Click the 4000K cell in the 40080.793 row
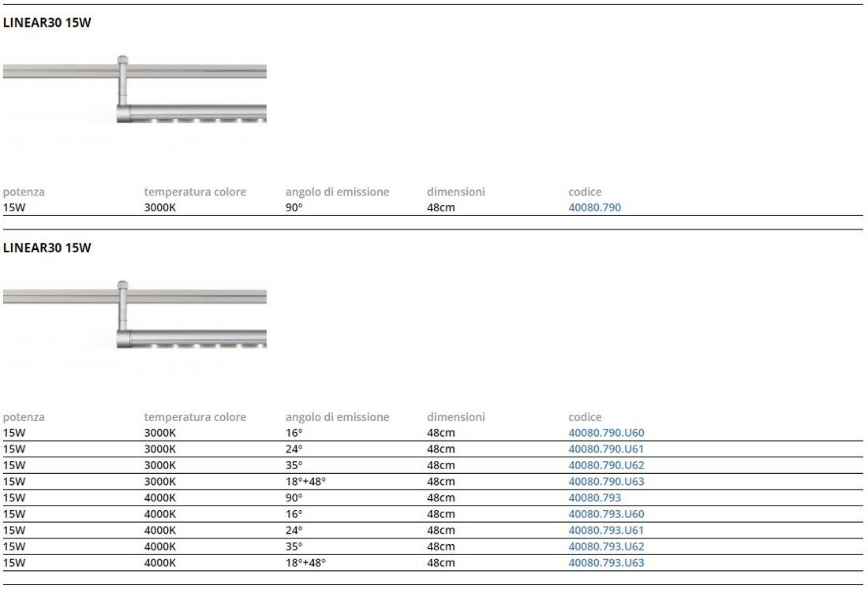The height and width of the screenshot is (589, 868). (160, 498)
